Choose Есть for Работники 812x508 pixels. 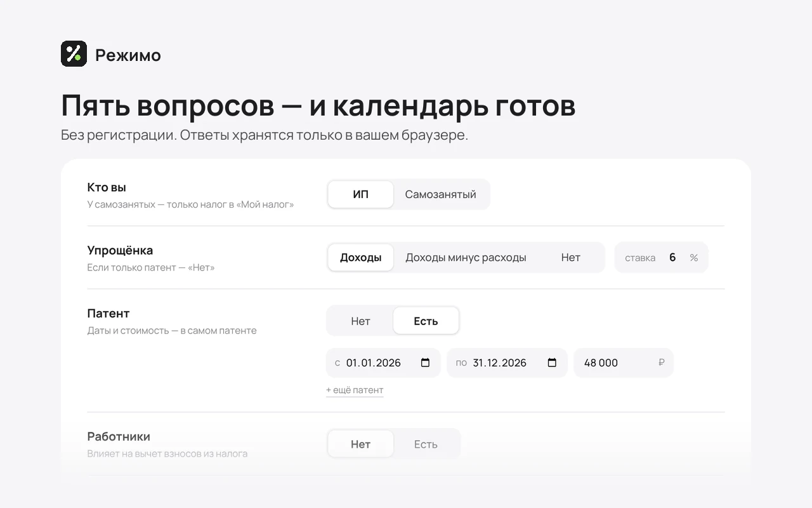coord(426,444)
